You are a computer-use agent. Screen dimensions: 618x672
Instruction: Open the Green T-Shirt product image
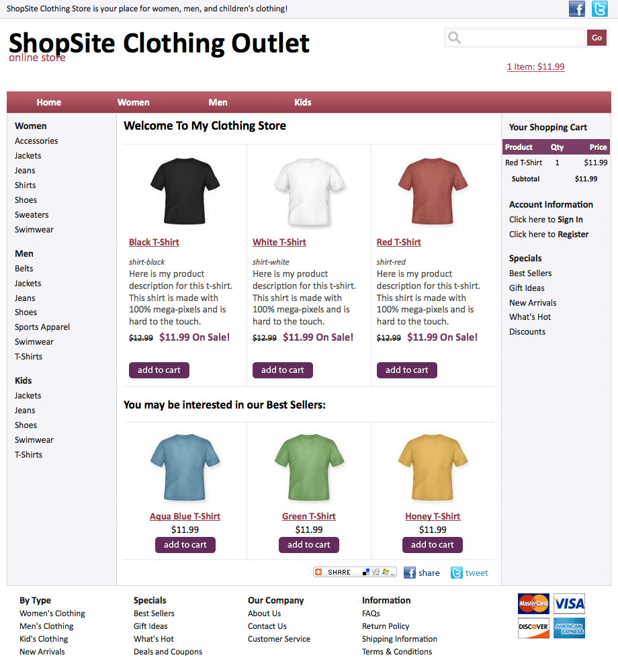[x=309, y=468]
